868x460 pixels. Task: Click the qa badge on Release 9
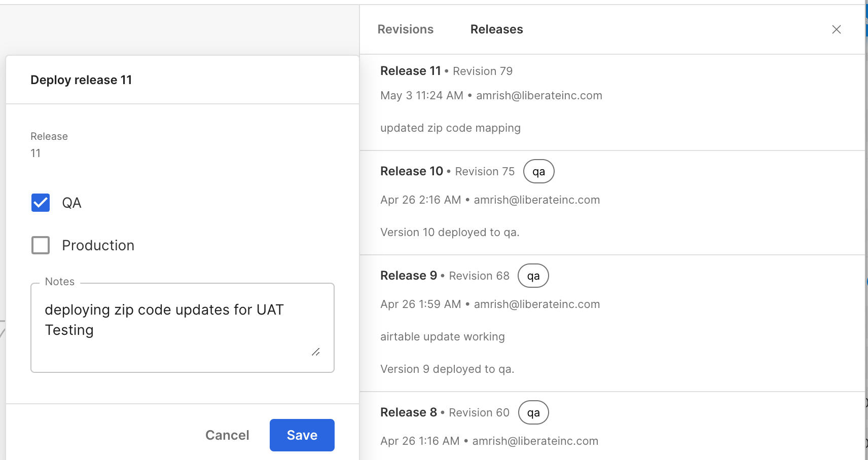pyautogui.click(x=533, y=276)
